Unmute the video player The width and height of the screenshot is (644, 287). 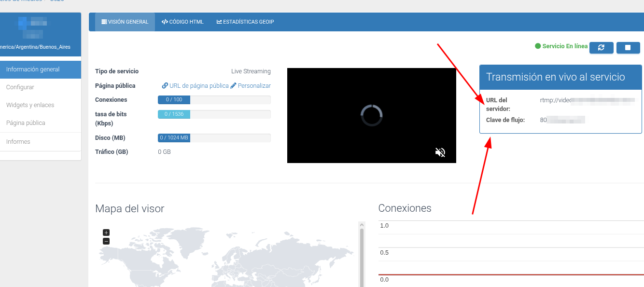[x=440, y=152]
